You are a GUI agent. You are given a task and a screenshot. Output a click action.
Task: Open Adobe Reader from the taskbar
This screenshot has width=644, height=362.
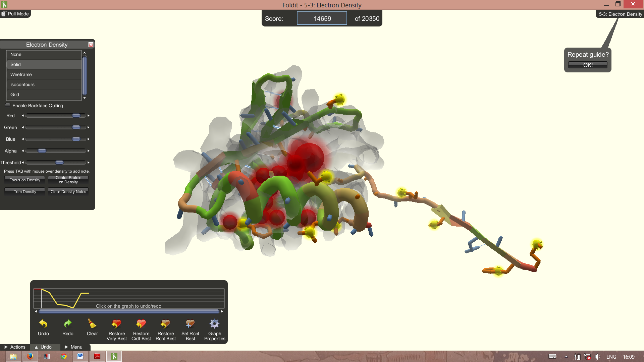tap(97, 356)
